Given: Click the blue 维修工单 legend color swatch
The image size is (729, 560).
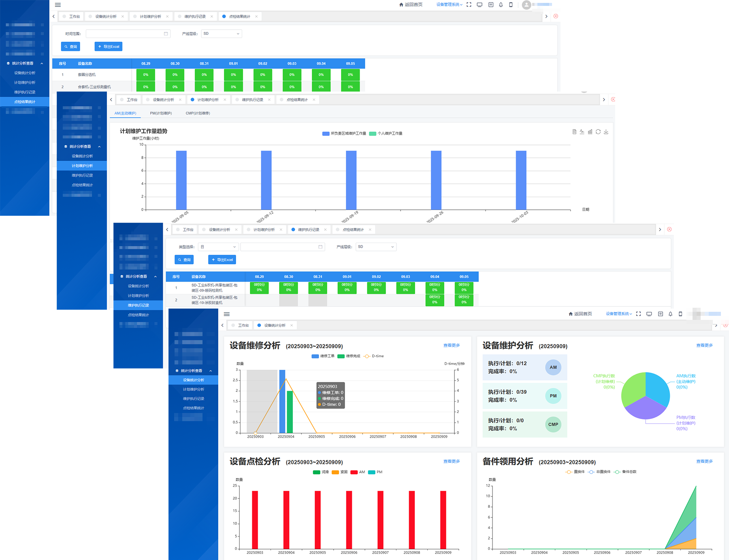Looking at the screenshot, I should pos(315,356).
